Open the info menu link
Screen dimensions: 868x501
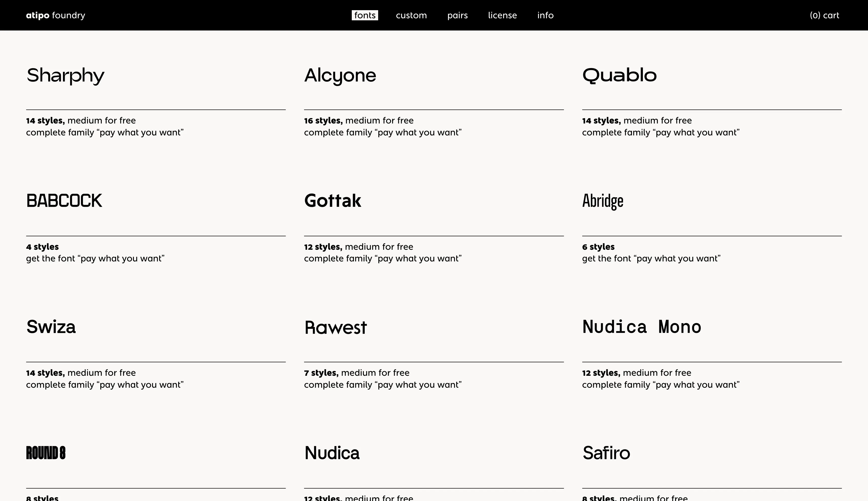(x=545, y=15)
